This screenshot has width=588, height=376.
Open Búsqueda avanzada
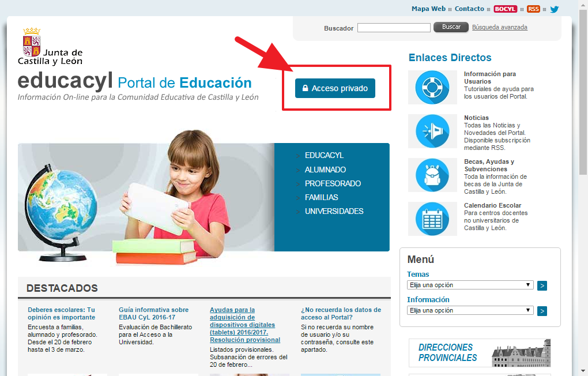coord(499,27)
